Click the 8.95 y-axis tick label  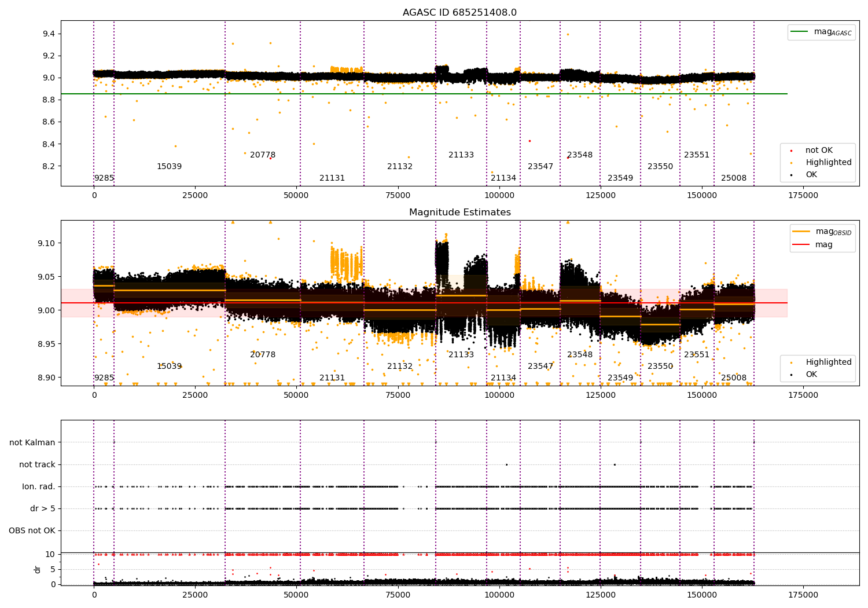(46, 344)
